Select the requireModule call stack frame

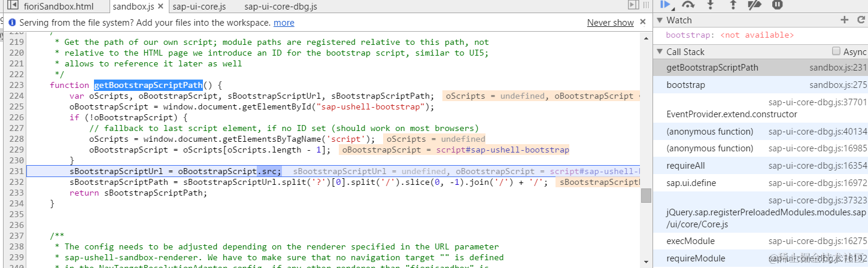760,258
